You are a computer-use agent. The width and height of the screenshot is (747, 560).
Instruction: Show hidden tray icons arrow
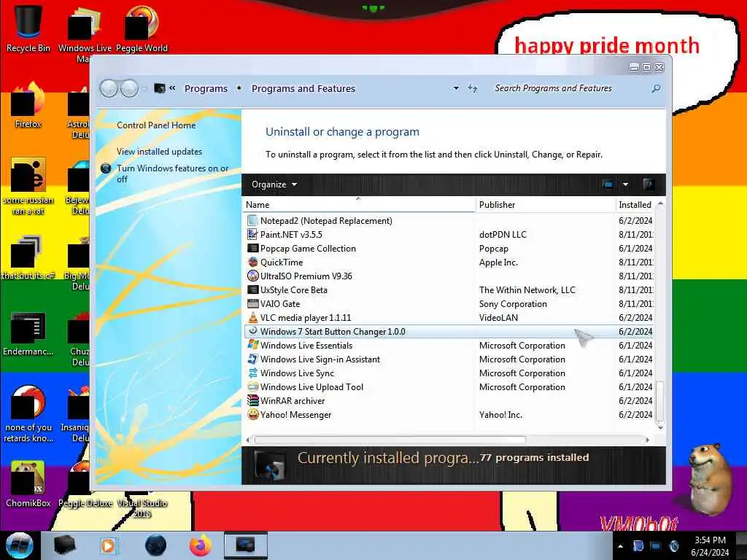620,546
